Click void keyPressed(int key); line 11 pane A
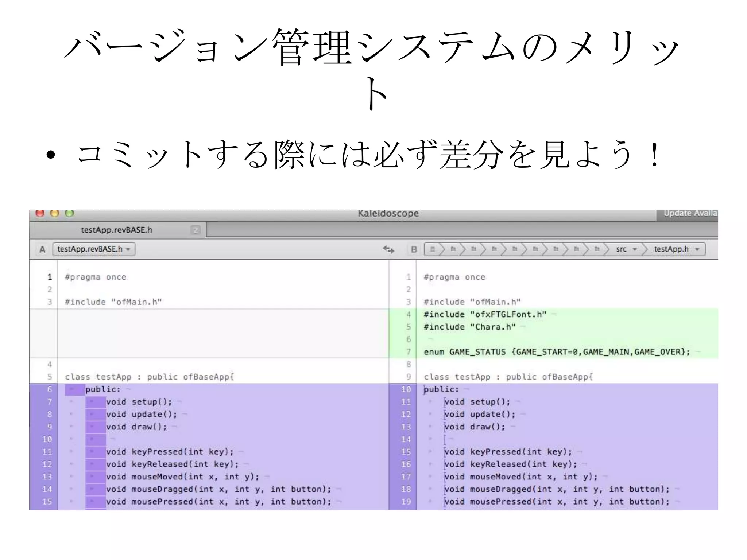Viewport: 747px width, 560px height. [x=170, y=452]
